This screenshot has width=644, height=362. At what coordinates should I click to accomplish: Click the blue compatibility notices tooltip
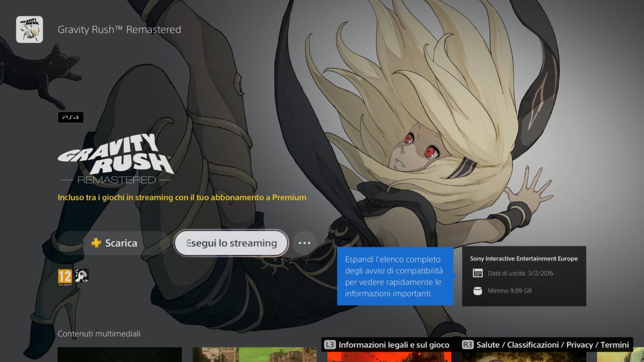point(393,276)
